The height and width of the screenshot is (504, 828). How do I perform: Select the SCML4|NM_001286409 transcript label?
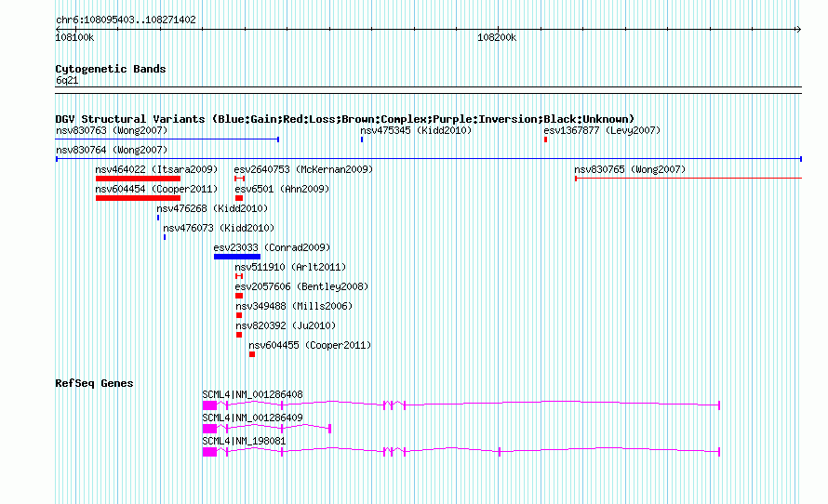[x=252, y=418]
